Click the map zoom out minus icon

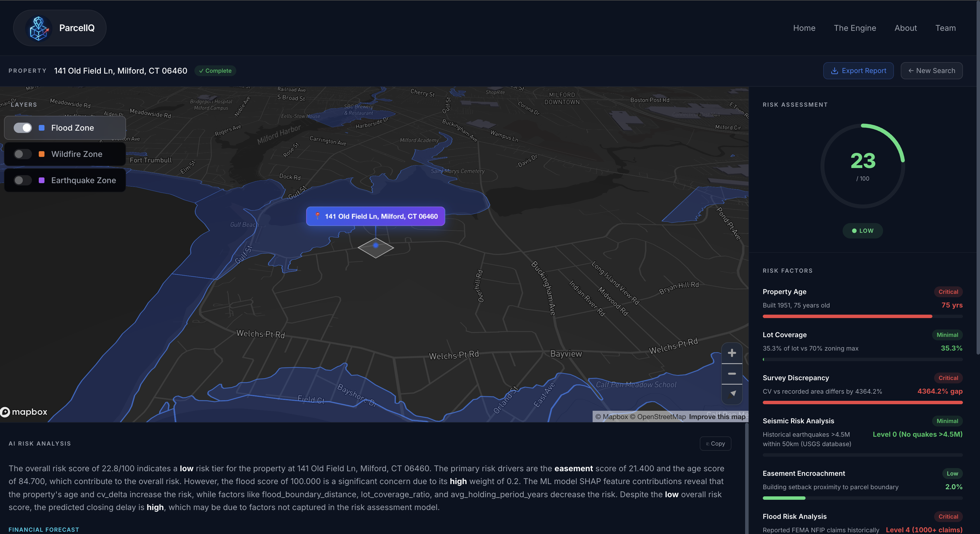[731, 374]
